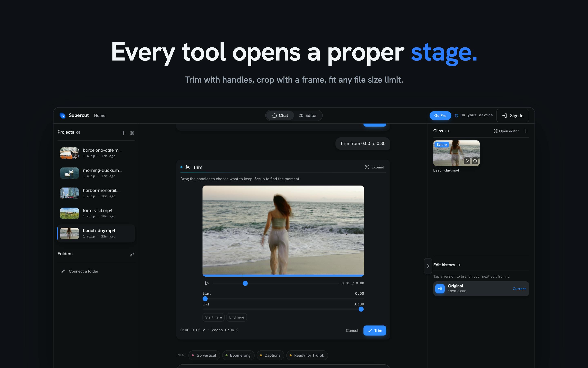Collapse right panel with chevron arrow
The height and width of the screenshot is (368, 588).
tap(428, 266)
